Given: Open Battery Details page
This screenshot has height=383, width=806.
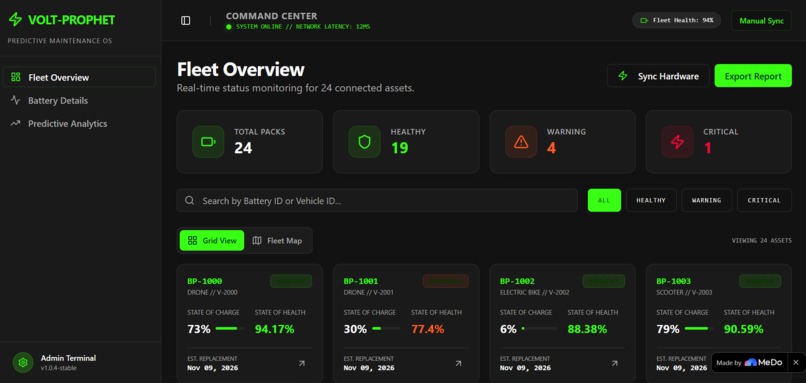Looking at the screenshot, I should coord(79,100).
